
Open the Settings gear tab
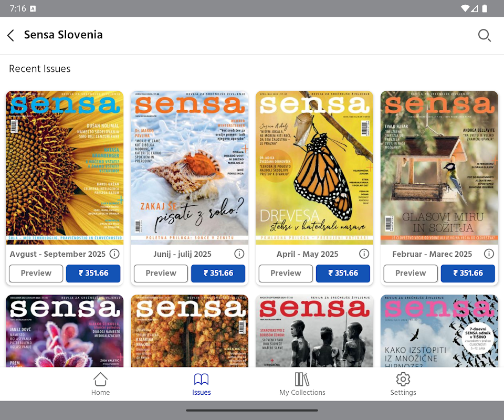click(x=403, y=384)
